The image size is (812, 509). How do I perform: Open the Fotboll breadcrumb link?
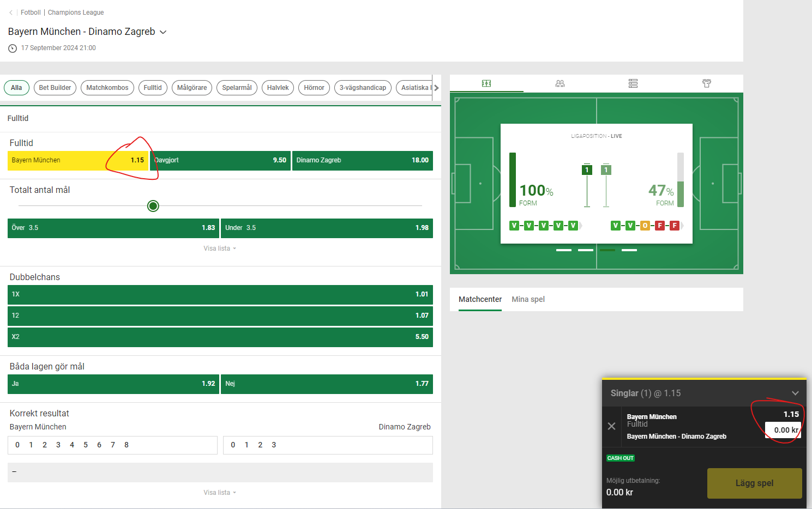(31, 13)
